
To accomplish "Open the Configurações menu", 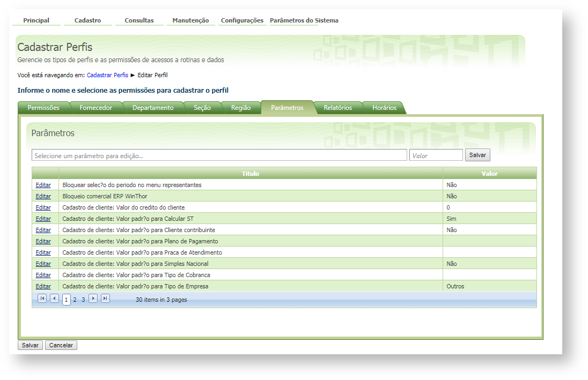I will pos(241,20).
